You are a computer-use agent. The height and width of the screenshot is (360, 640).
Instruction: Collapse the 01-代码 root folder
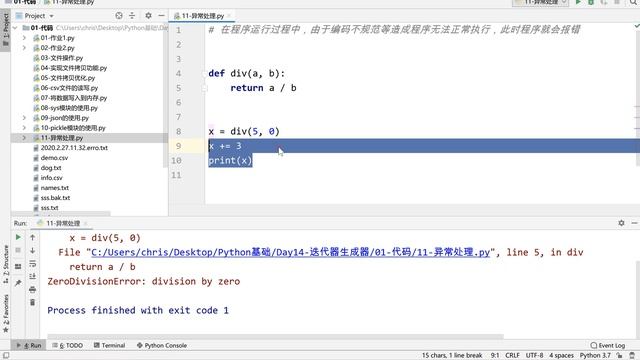[x=16, y=28]
